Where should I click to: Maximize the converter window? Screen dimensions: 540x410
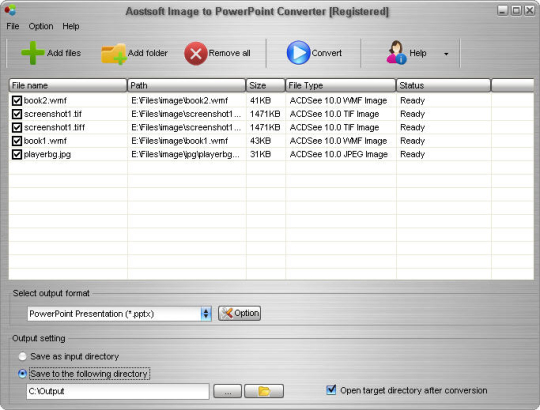[x=516, y=11]
